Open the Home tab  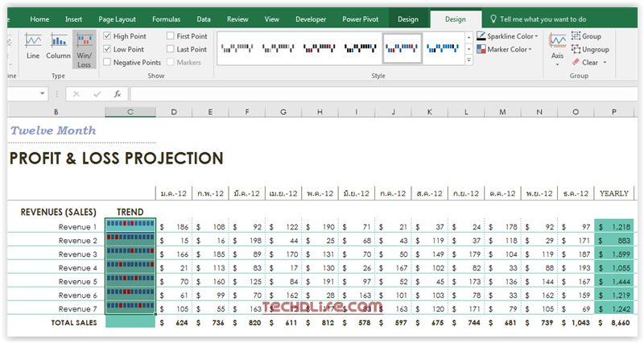pos(39,19)
